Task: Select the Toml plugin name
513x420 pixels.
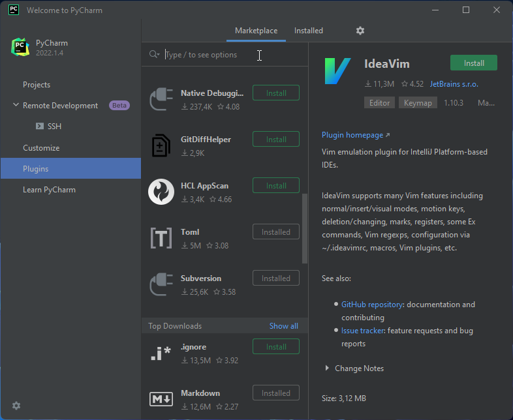Action: tap(190, 232)
